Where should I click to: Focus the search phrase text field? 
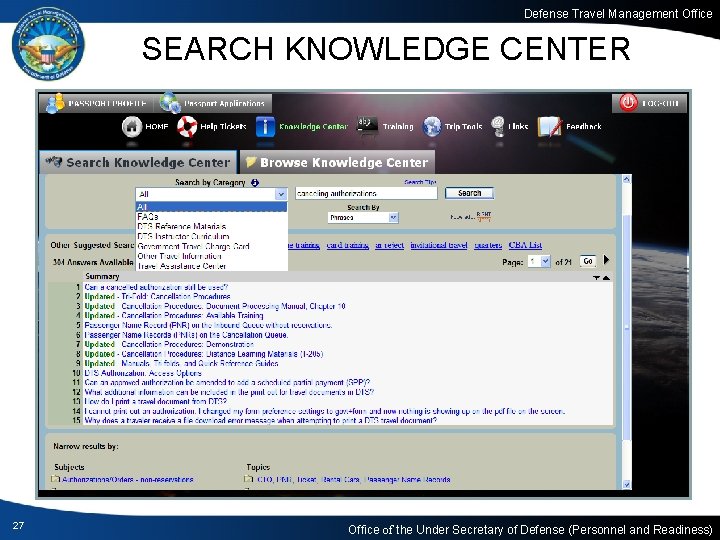pos(366,193)
